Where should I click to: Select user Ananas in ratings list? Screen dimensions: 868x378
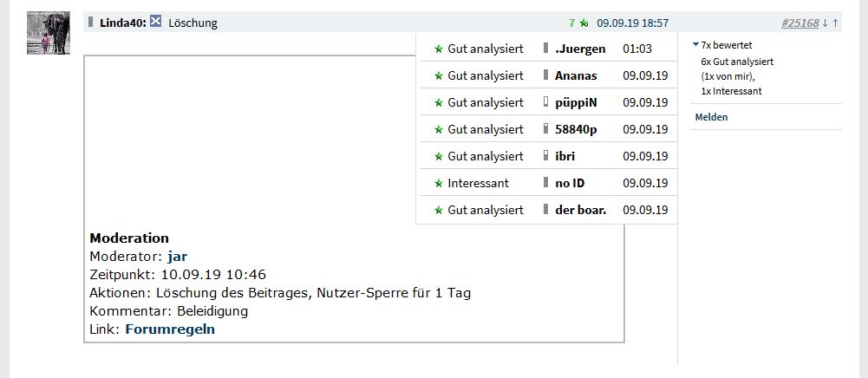coord(576,75)
